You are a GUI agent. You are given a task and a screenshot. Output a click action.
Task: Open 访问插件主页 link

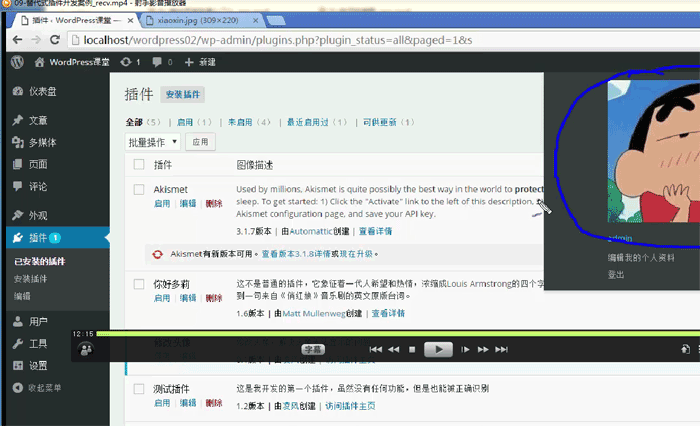(x=350, y=406)
